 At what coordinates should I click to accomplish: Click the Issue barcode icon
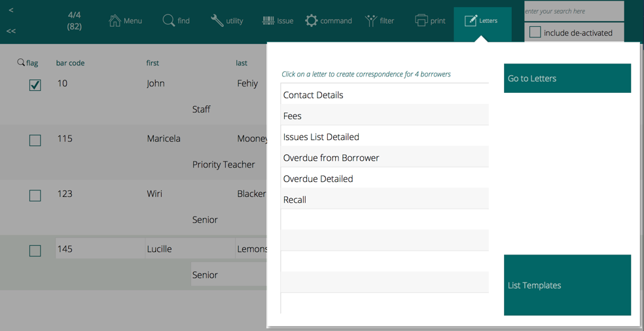[x=268, y=21]
